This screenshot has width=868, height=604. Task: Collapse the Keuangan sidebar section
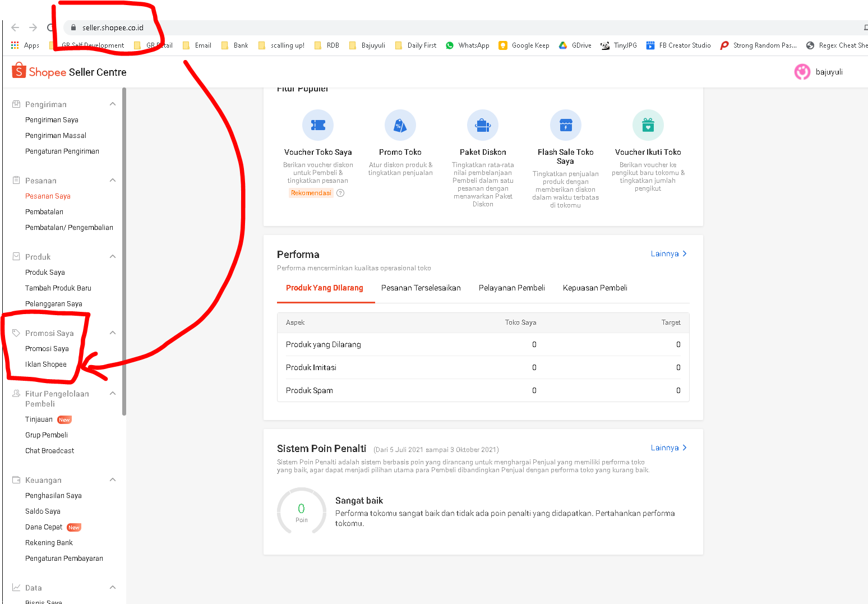point(113,480)
